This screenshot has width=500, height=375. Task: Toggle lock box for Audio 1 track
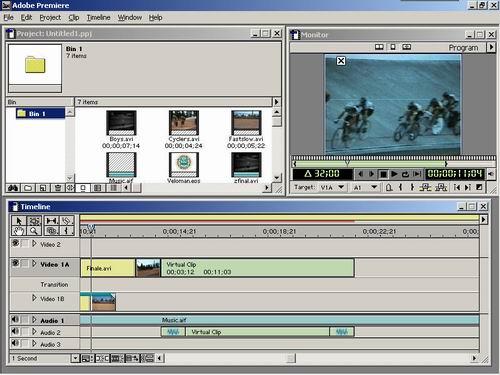25,319
